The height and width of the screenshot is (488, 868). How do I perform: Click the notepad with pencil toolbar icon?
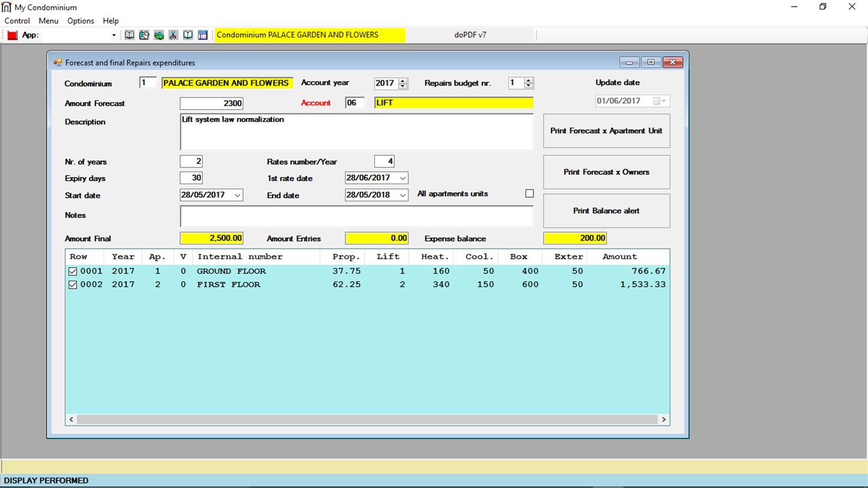click(144, 35)
